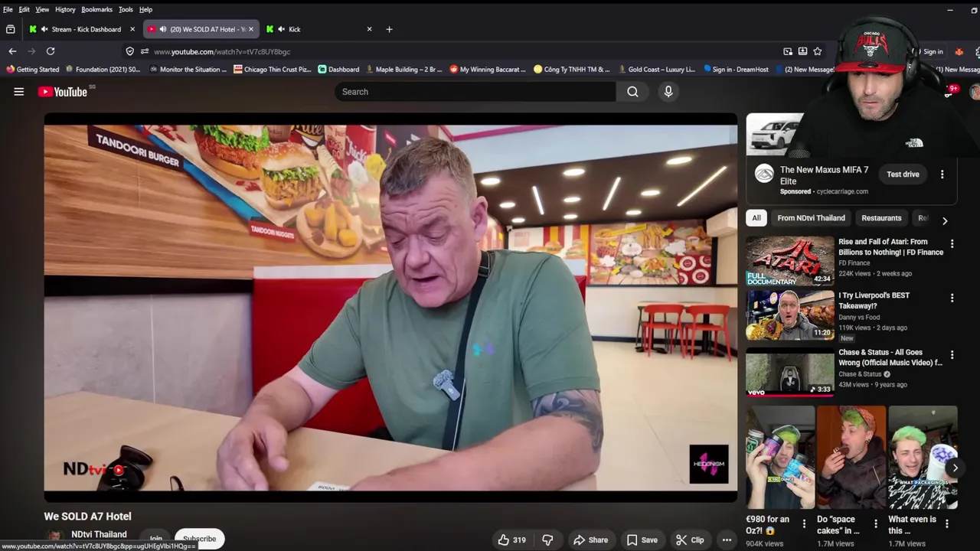Switch to Stream - Kick Dashboard tab
The image size is (980, 551).
coord(82,29)
